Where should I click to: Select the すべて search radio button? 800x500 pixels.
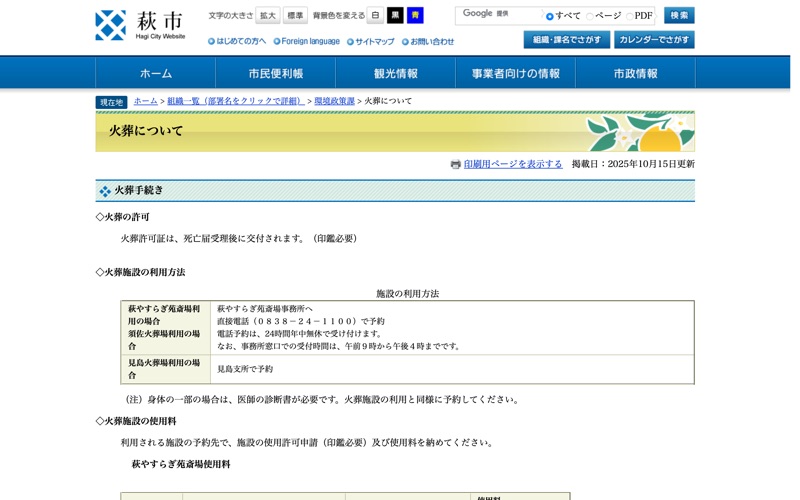pyautogui.click(x=549, y=16)
